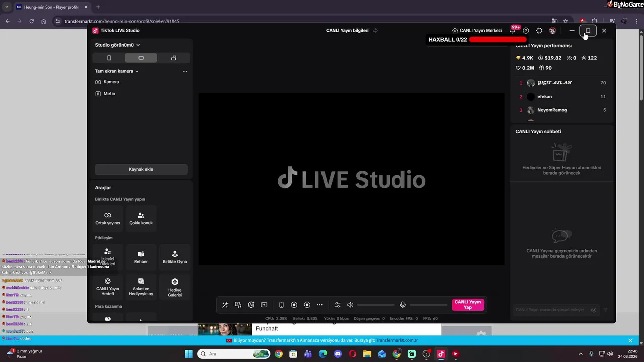Screen dimensions: 644x362
Task: Open Opera from the taskbar
Action: tap(352, 354)
